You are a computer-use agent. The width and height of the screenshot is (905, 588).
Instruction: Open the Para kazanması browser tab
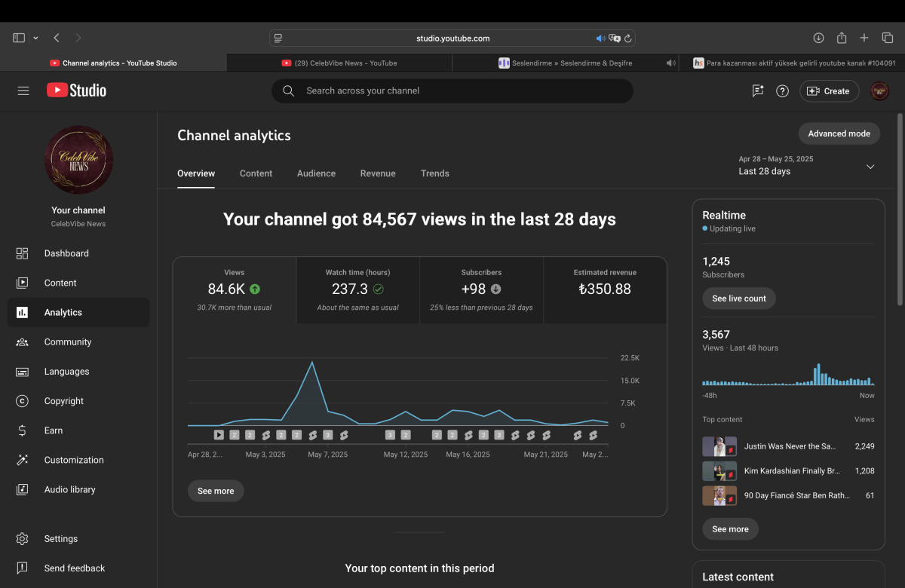coord(792,63)
